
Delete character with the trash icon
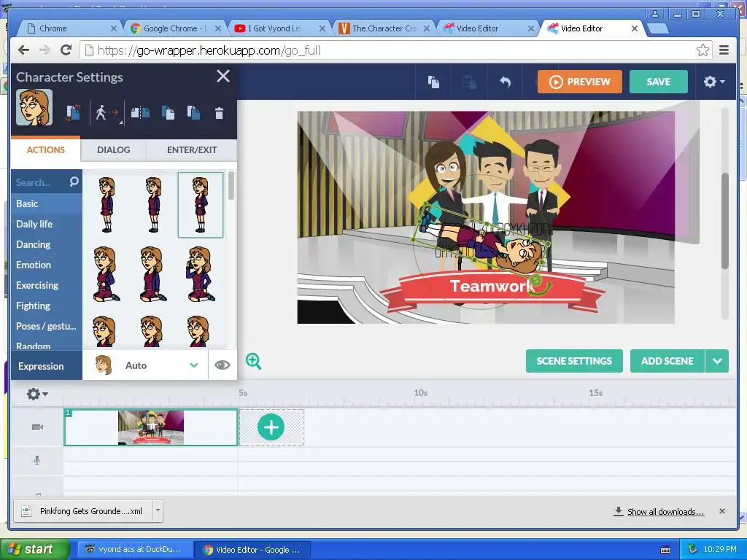219,113
